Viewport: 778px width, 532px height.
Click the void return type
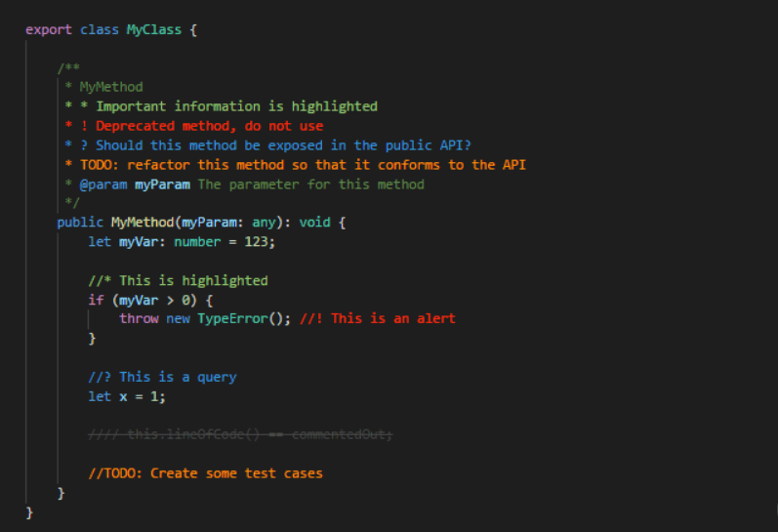click(x=314, y=222)
